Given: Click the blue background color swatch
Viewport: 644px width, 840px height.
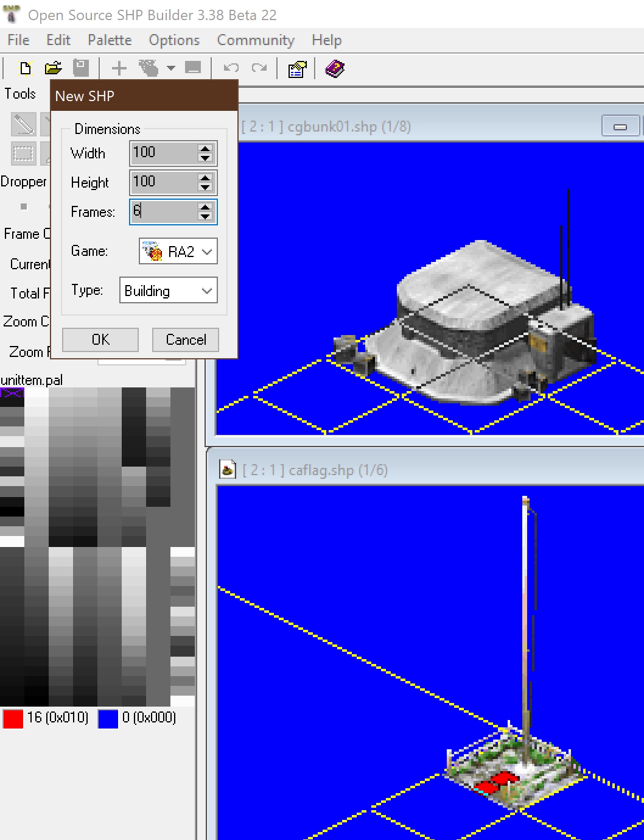Looking at the screenshot, I should [108, 719].
